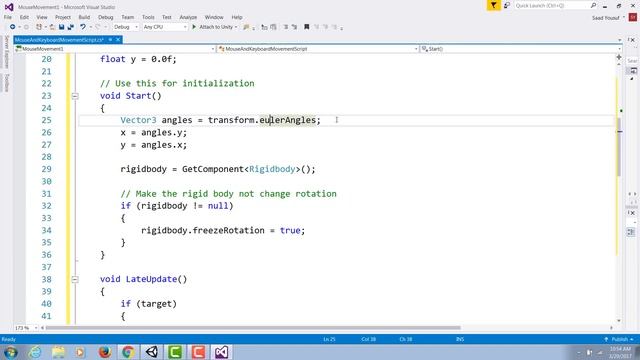Open the Window menu
Viewport: 640px width, 360px height.
[x=214, y=17]
